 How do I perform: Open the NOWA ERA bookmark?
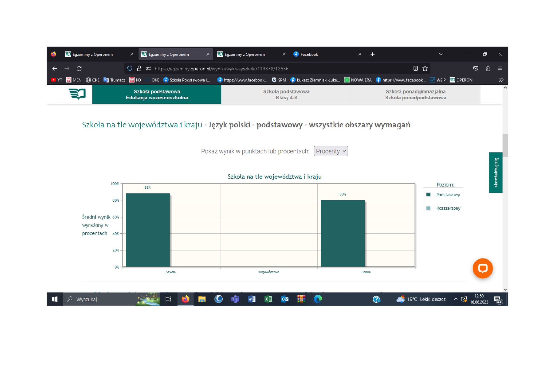click(x=358, y=80)
